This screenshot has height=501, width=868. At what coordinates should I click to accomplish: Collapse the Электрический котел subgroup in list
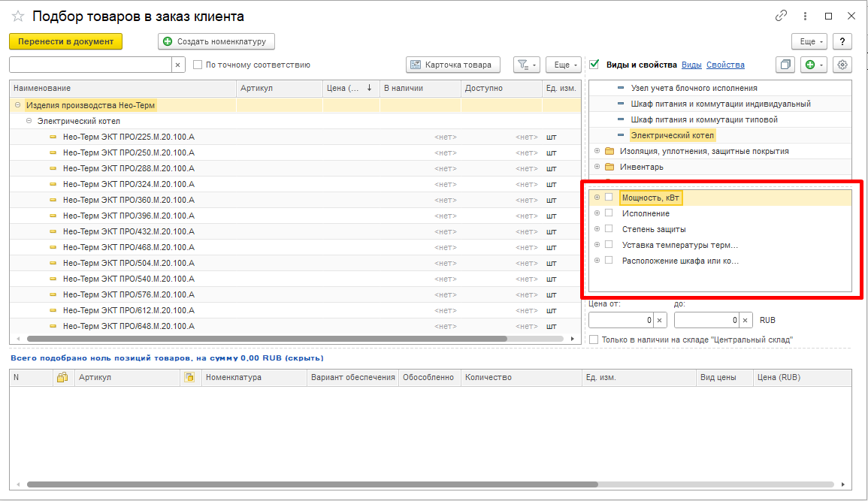pos(29,120)
